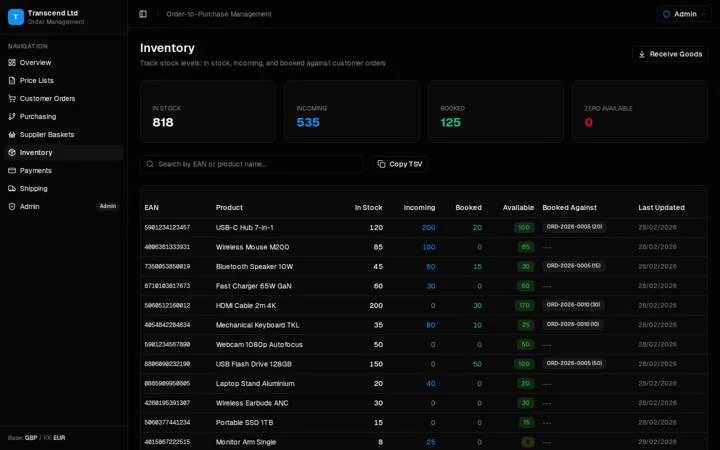Click the Shipping truck icon

(x=12, y=188)
